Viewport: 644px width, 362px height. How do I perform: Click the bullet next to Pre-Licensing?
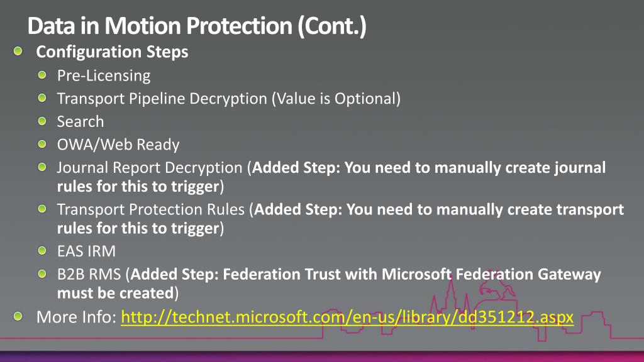tap(42, 75)
